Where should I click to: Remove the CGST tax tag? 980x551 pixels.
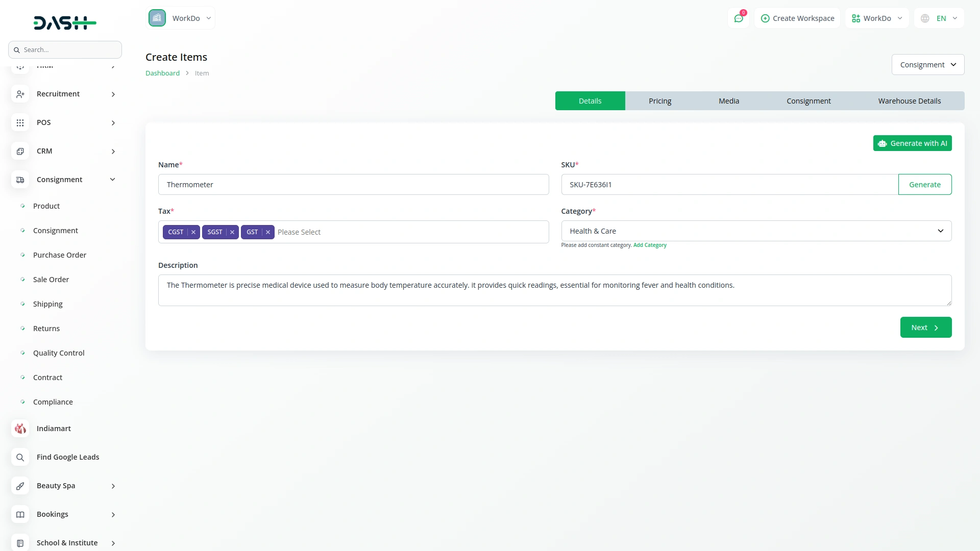pos(193,232)
